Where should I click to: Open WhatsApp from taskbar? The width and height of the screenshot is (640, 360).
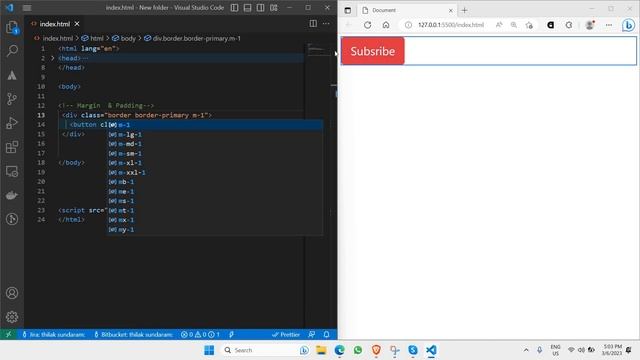pyautogui.click(x=358, y=350)
